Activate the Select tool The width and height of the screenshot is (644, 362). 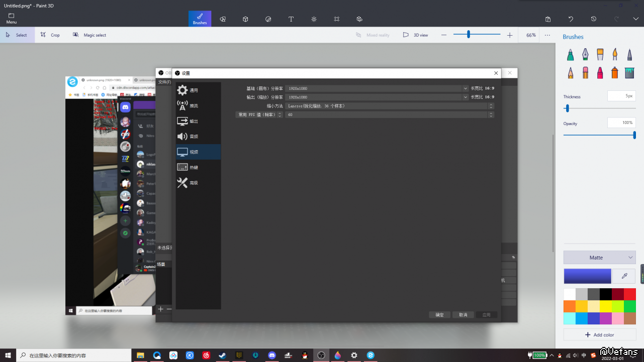click(17, 35)
